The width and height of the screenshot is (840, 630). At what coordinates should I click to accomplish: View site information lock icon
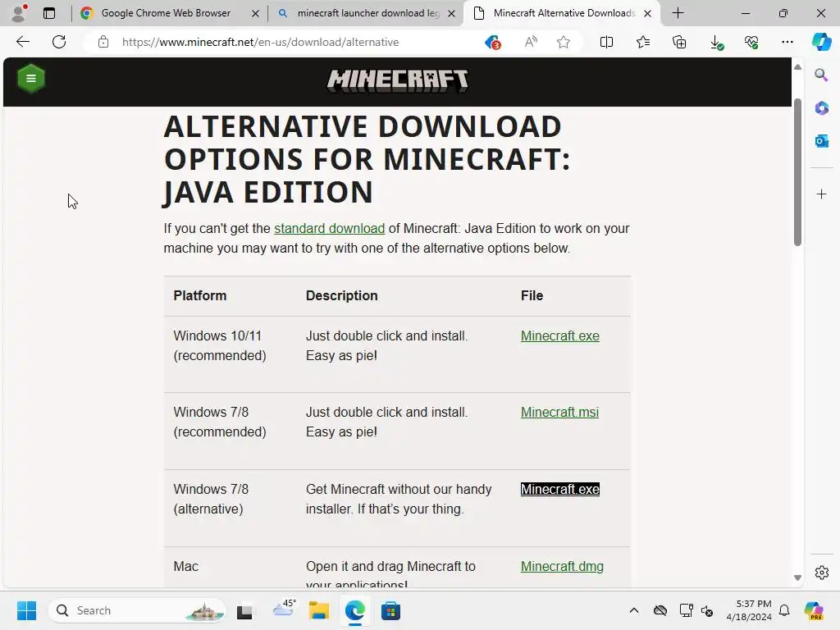[x=103, y=42]
